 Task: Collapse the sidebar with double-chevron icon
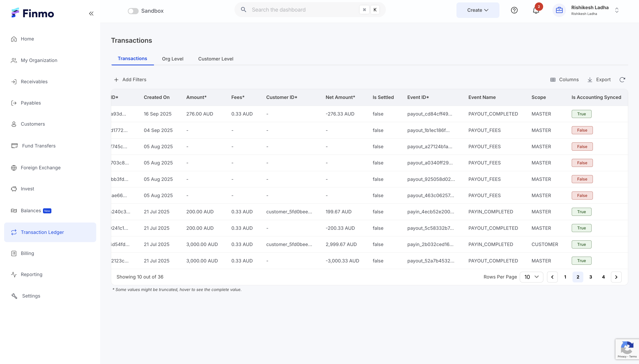[91, 13]
